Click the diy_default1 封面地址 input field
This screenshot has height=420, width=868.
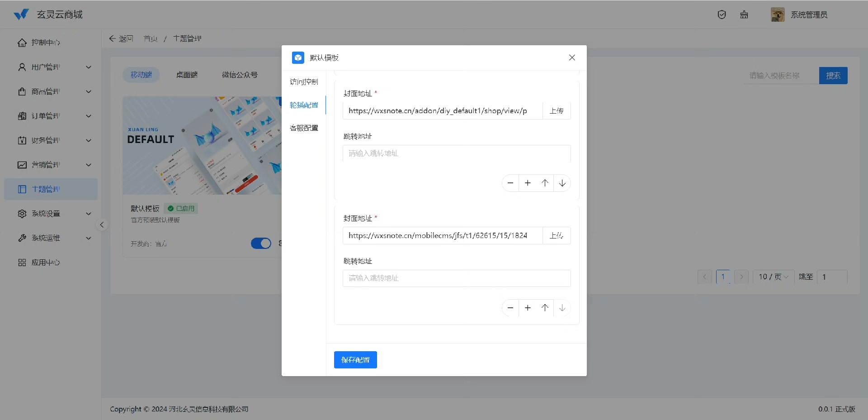pos(443,111)
